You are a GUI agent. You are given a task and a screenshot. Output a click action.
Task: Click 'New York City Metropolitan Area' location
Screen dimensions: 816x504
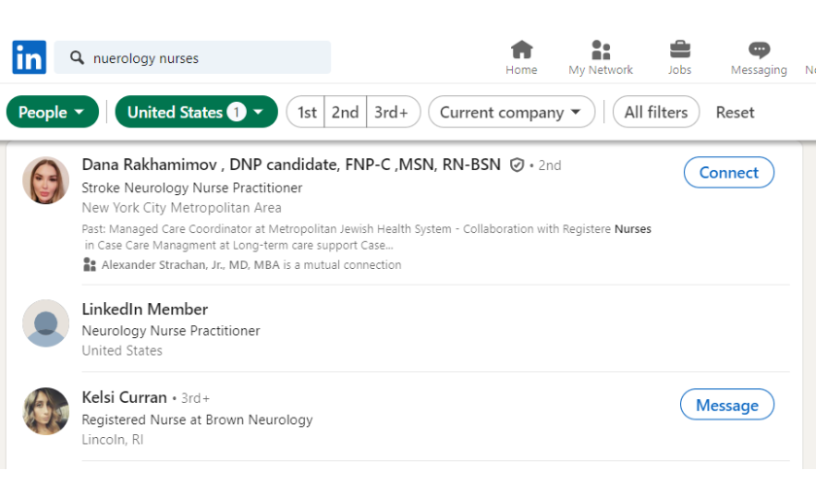tap(182, 208)
